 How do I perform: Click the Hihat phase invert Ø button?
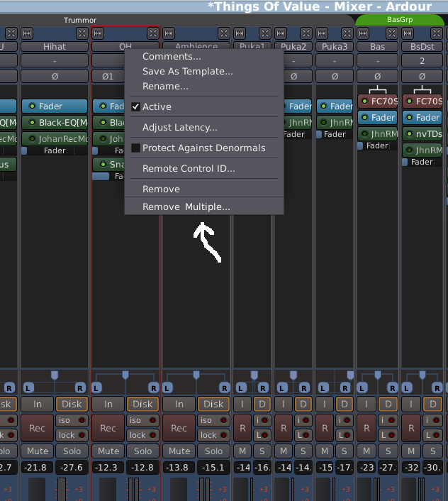click(55, 76)
